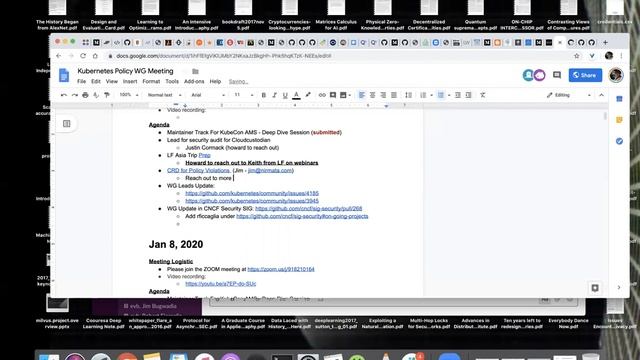Screen dimensions: 640x360
Task: Click the Undo arrow in Docs toolbar
Action: tap(64, 95)
